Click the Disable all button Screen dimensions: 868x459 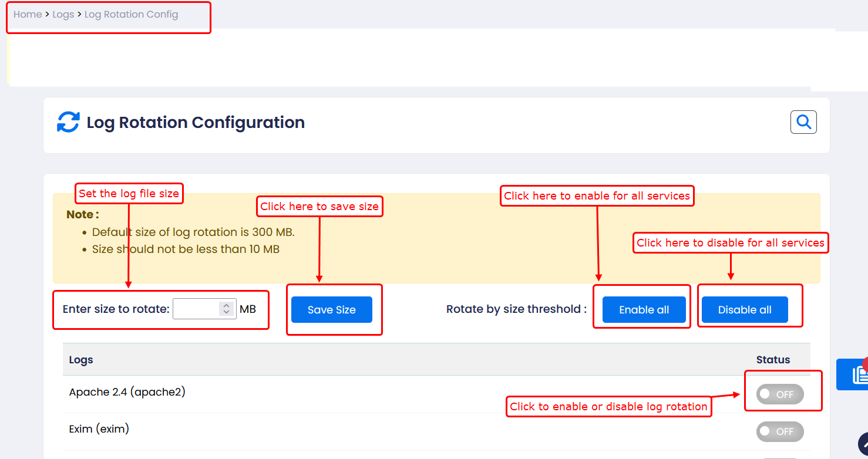click(745, 310)
